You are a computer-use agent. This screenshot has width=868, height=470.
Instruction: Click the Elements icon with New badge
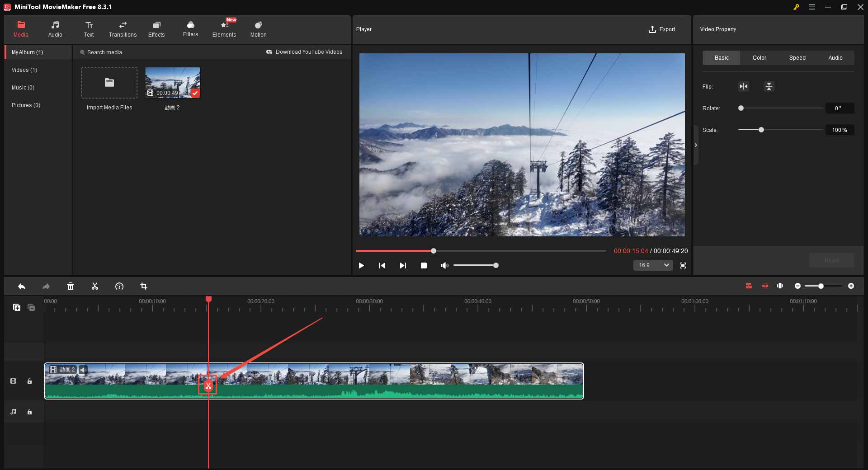coord(224,28)
